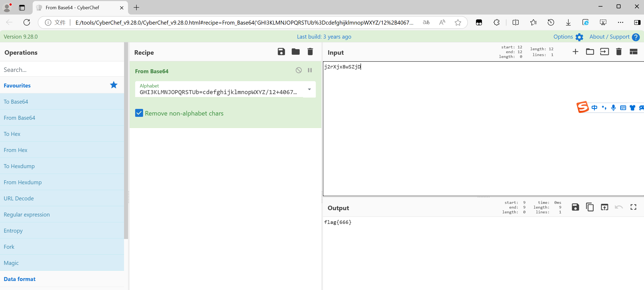Open Sogou soft keyboard icon

pos(623,108)
